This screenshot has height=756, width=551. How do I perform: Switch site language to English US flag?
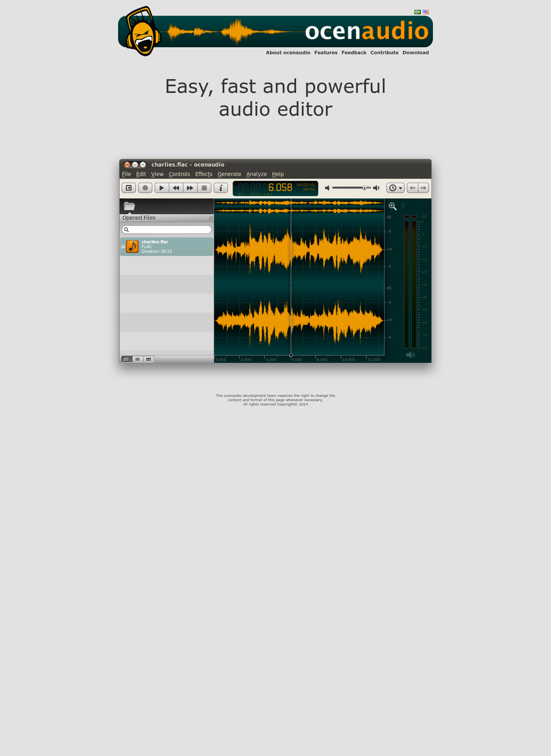(x=426, y=12)
